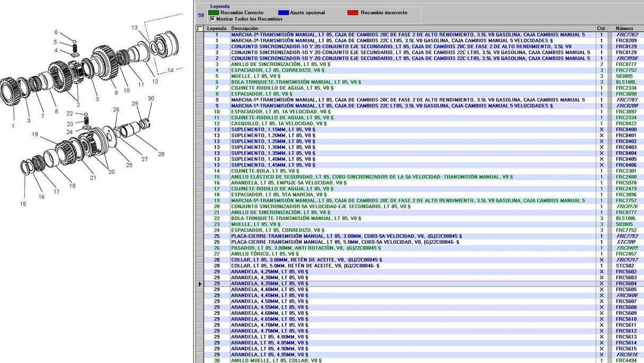Click callout 28 on the gear diagram
The width and height of the screenshot is (644, 363).
[x=161, y=154]
